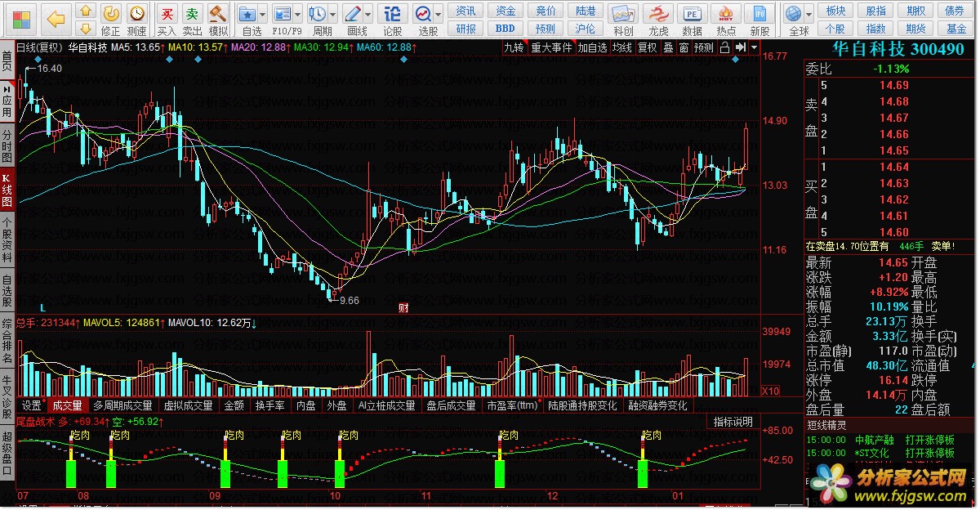Click the colorful home logo icon
This screenshot has height=510, width=980.
21,18
